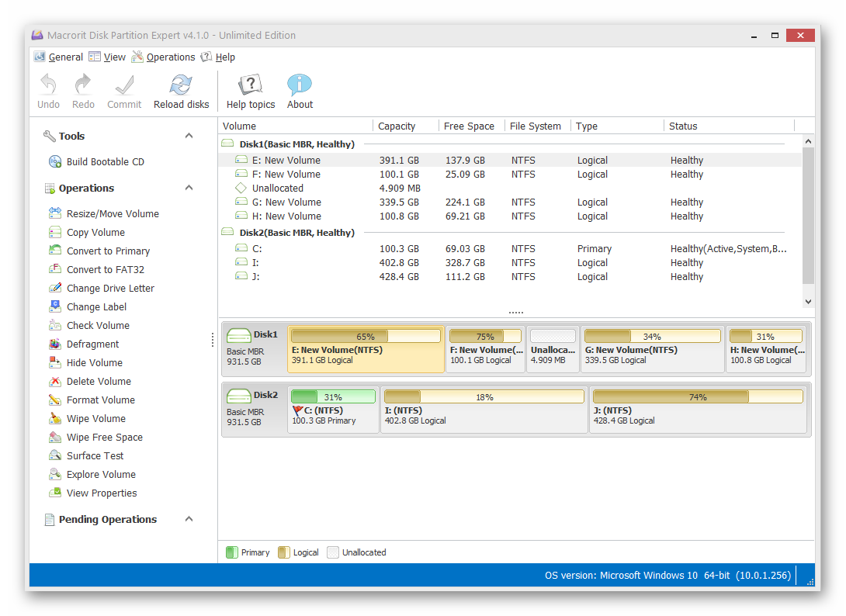Select the C: (NTFS) 31% usage bar

tap(333, 397)
